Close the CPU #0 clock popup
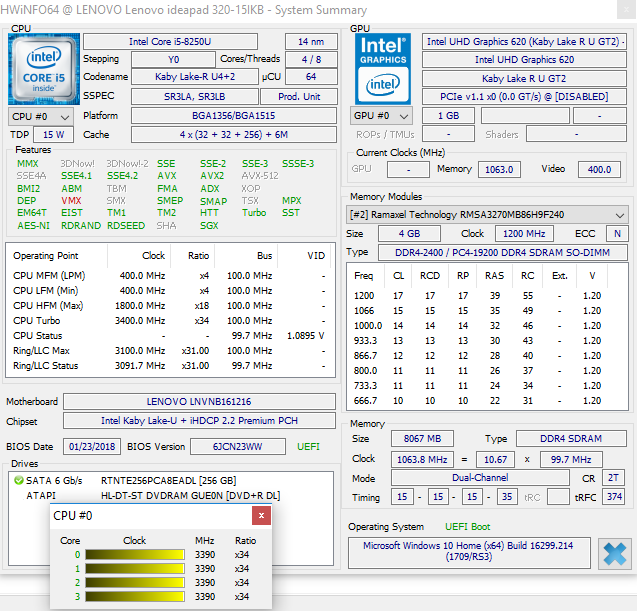The image size is (637, 611). pos(261,516)
